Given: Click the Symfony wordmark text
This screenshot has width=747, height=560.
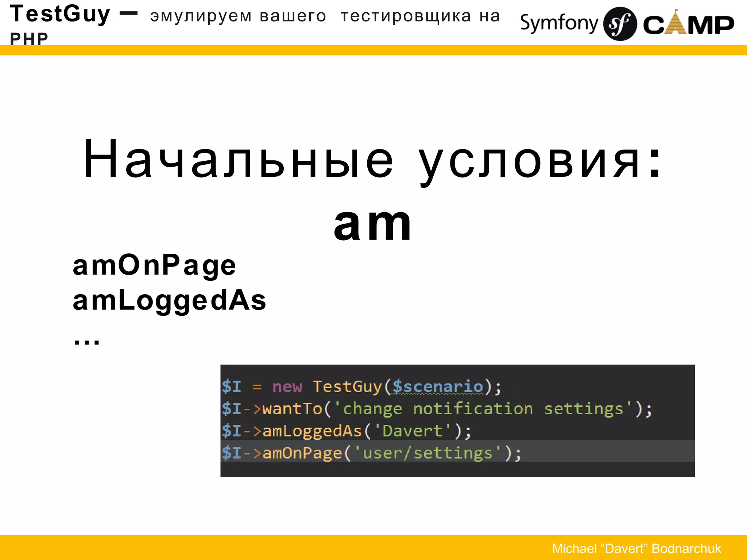Looking at the screenshot, I should tap(559, 24).
